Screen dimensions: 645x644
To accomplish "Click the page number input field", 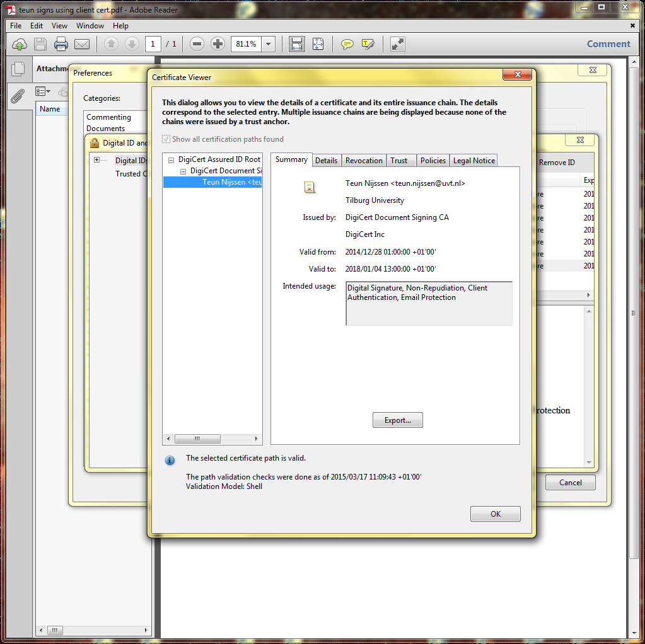I will point(153,44).
